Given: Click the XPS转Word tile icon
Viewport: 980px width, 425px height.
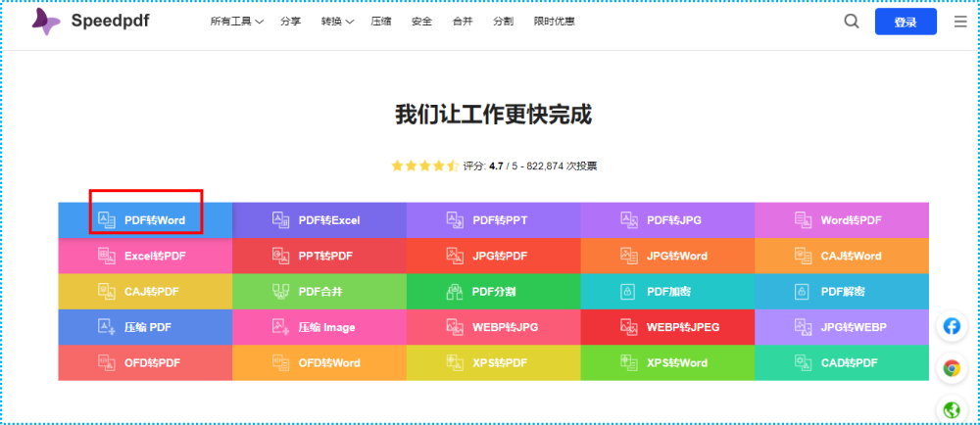Looking at the screenshot, I should click(x=629, y=362).
